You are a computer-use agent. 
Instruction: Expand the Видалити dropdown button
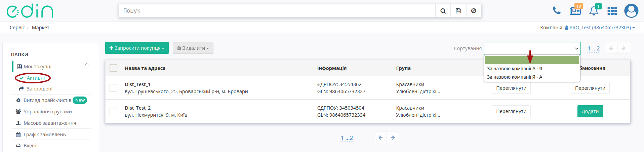tap(193, 48)
